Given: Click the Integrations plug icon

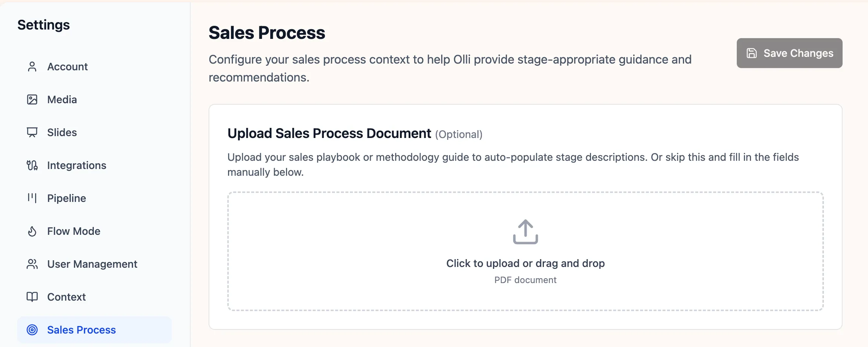Looking at the screenshot, I should (x=32, y=165).
